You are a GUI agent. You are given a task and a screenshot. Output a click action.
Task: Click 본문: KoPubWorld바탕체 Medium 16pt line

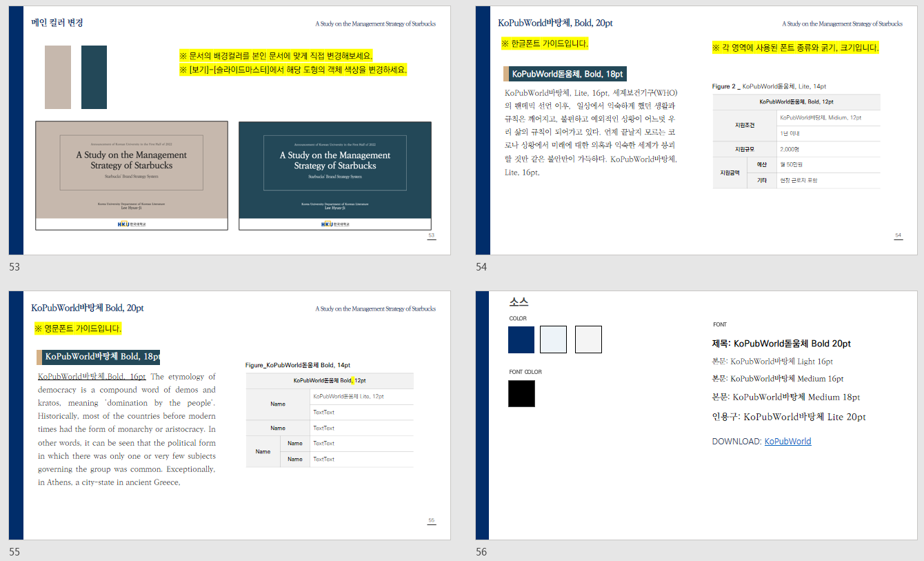[778, 379]
